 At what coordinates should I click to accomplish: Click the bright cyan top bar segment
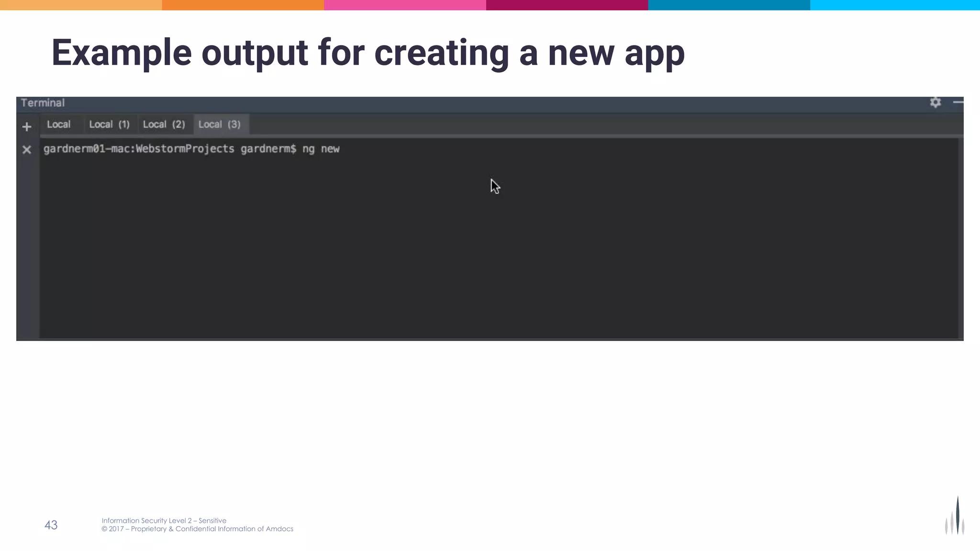[895, 5]
